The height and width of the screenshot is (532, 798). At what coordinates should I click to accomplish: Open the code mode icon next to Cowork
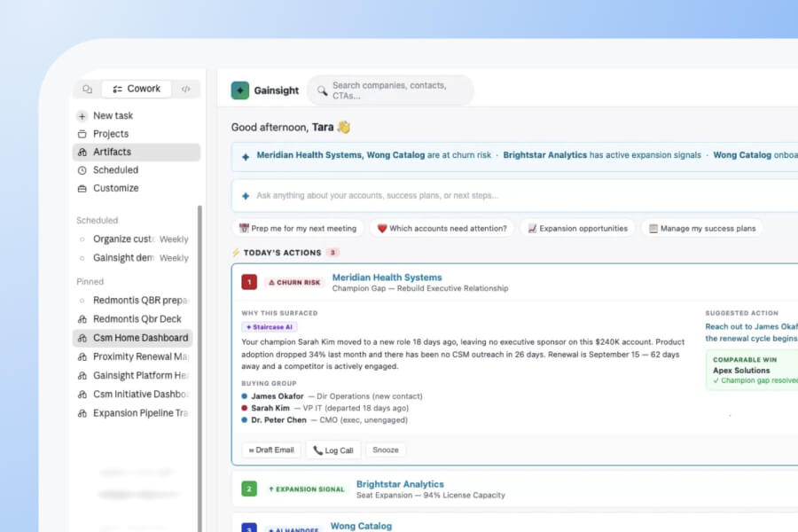pos(186,89)
